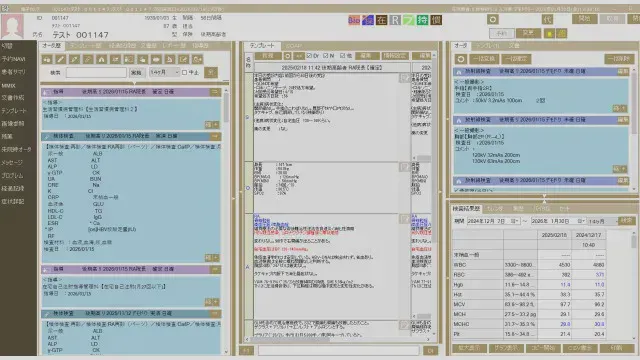640x360 pixels.
Task: Click the edit icon in the O section
Action: tap(404, 167)
